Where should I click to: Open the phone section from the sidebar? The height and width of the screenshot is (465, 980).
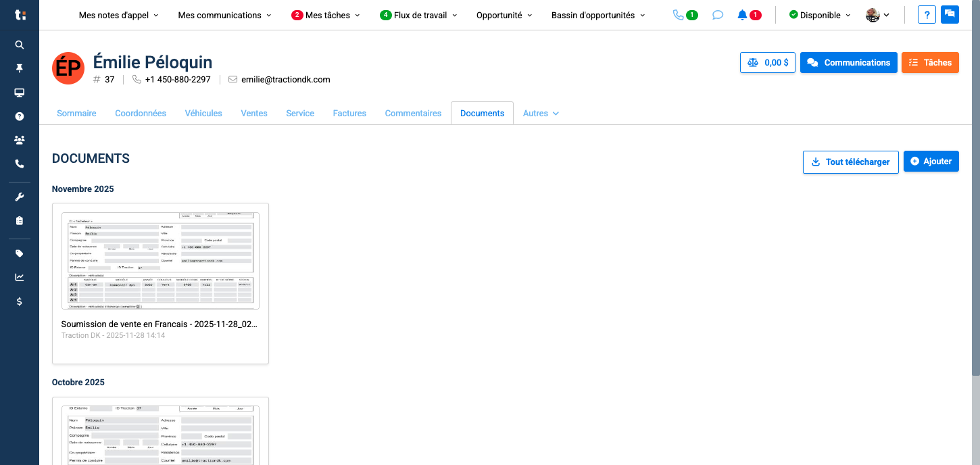tap(19, 163)
